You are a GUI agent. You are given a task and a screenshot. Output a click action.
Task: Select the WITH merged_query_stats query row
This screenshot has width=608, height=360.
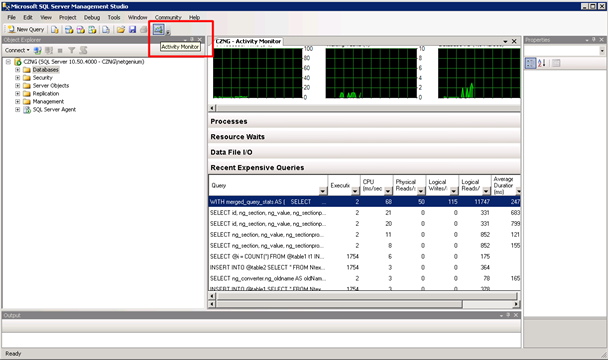(x=364, y=202)
